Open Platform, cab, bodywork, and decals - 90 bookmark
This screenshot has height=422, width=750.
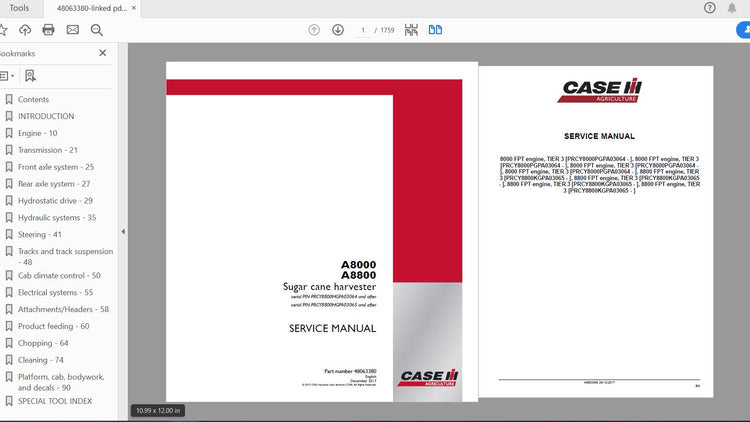pos(61,382)
